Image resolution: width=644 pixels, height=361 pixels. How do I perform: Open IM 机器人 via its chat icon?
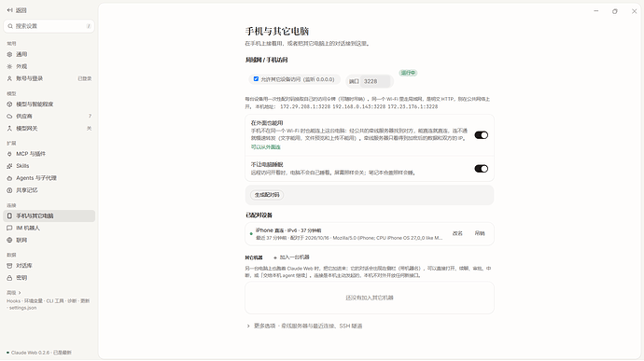click(9, 228)
